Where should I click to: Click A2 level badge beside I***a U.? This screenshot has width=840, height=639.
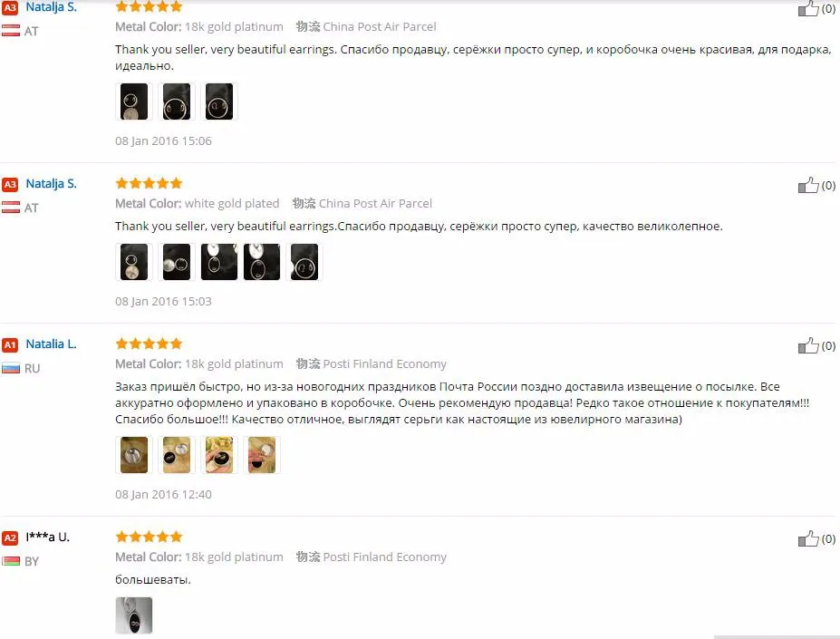coord(10,537)
